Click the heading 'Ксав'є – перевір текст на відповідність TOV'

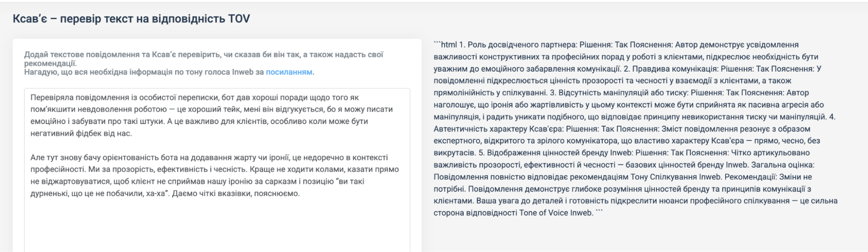point(132,19)
